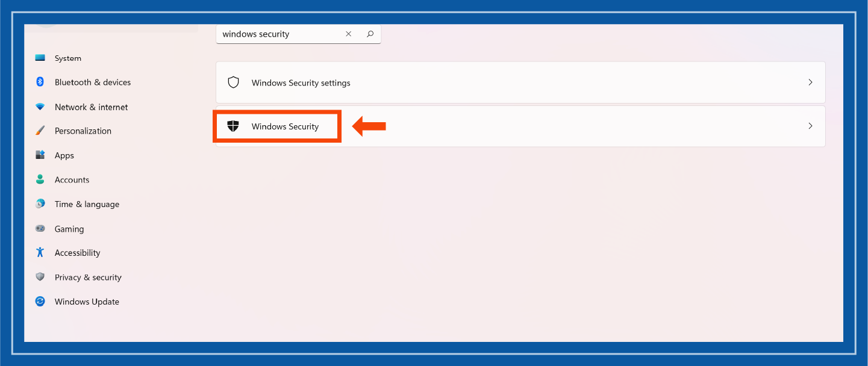Open the Windows Security search result
Screen dimensions: 868x366
[x=520, y=126]
